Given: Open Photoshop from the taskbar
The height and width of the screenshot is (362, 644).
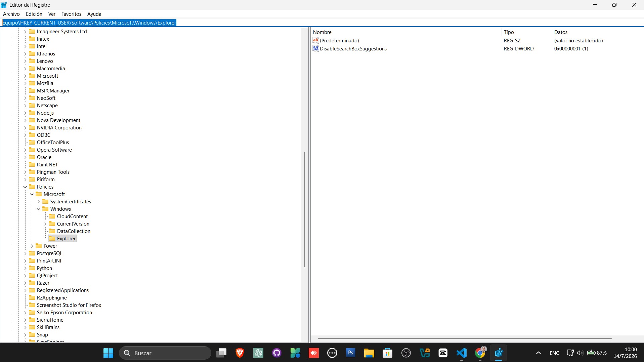Looking at the screenshot, I should pos(351,353).
